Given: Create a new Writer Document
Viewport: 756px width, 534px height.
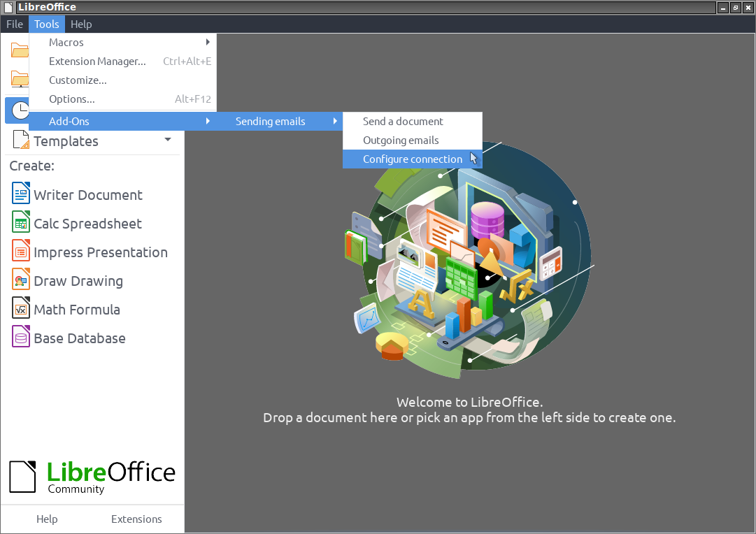Looking at the screenshot, I should point(87,195).
